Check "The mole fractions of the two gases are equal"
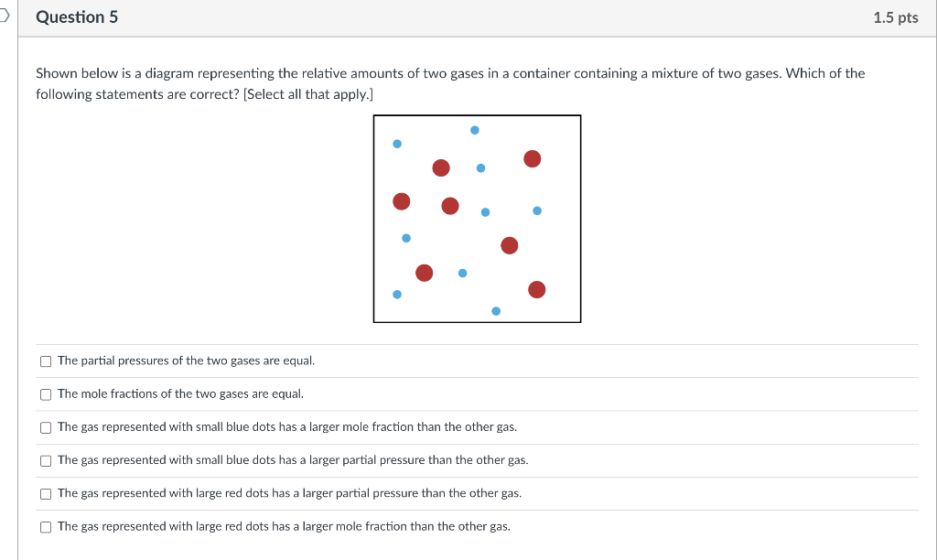Screen dimensions: 937x560 click(46, 393)
